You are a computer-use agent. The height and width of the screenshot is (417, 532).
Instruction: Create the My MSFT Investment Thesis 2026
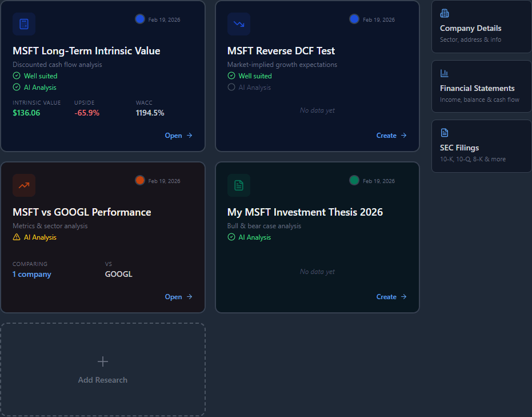(391, 297)
